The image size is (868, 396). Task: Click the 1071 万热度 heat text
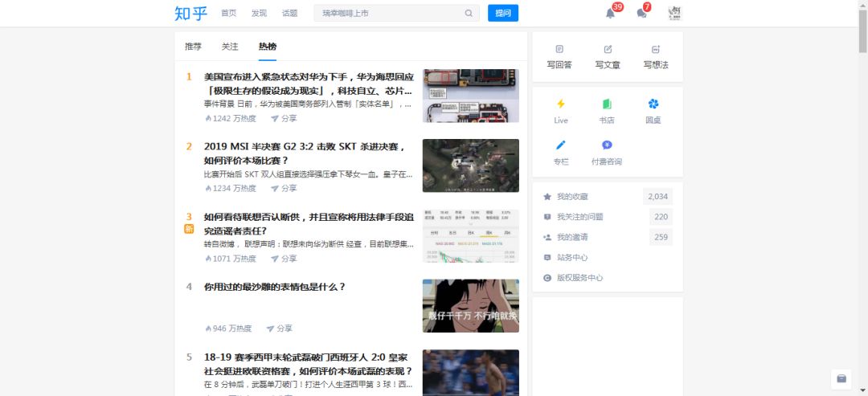click(x=235, y=259)
